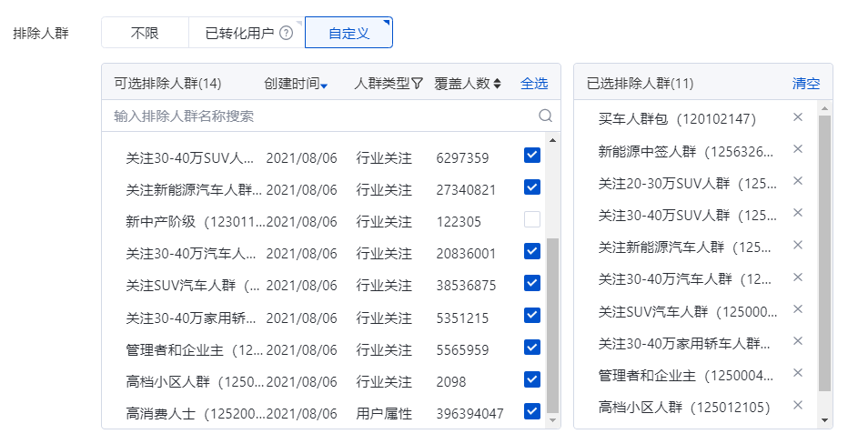
Task: Remove 关注SUV汽车人群 from selected list
Action: coord(798,309)
